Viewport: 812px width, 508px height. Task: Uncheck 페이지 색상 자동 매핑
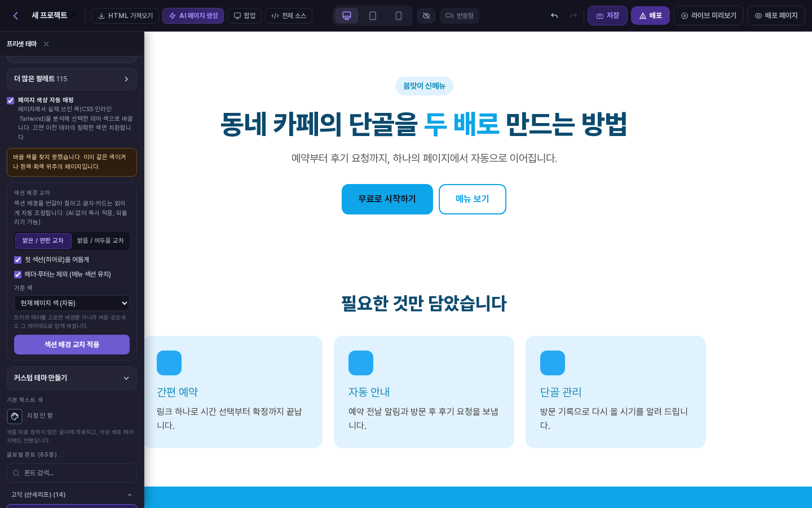coord(11,100)
